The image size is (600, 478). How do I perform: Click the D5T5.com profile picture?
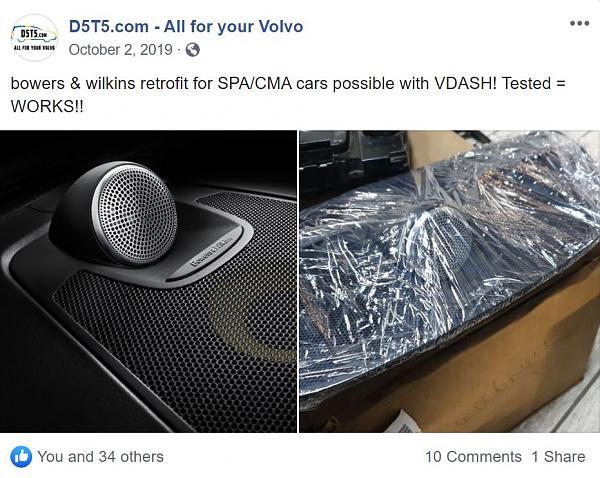[34, 38]
